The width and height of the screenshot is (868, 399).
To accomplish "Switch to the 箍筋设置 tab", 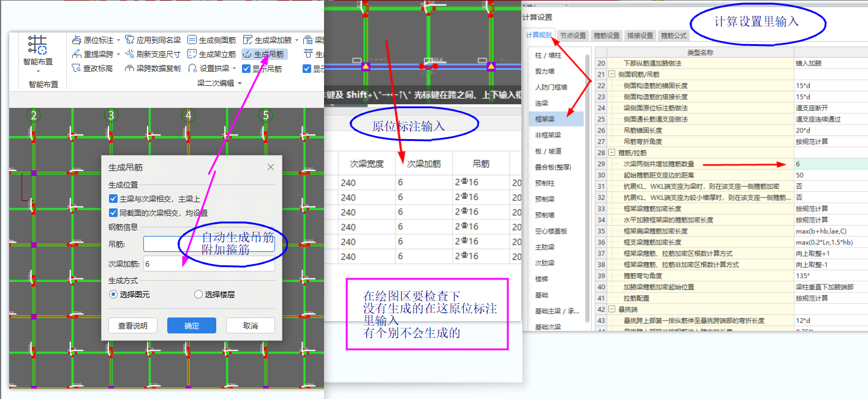I will (606, 36).
